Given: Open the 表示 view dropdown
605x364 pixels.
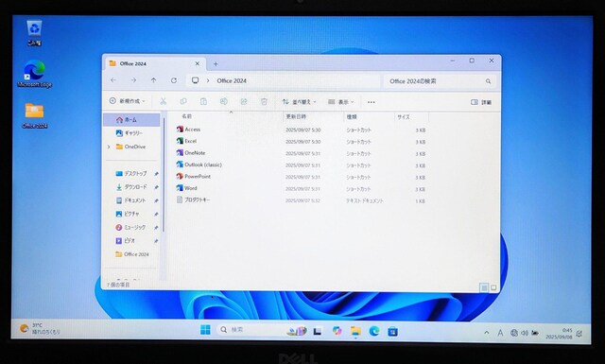Looking at the screenshot, I should (340, 102).
